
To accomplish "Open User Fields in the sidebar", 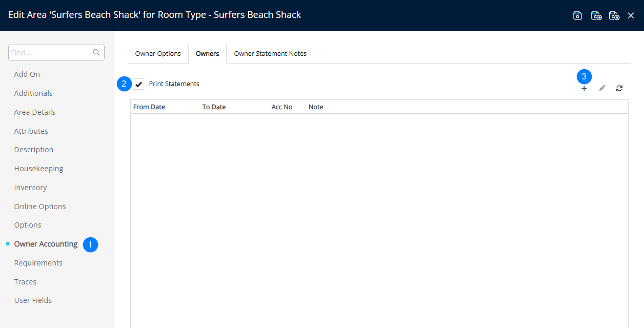I will (x=33, y=300).
